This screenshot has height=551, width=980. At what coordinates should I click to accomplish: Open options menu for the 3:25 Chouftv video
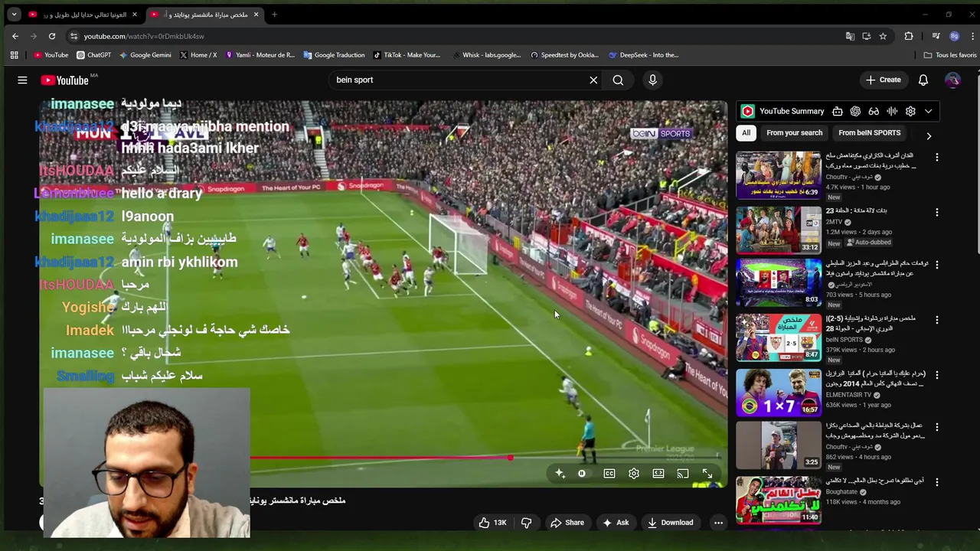(x=937, y=426)
